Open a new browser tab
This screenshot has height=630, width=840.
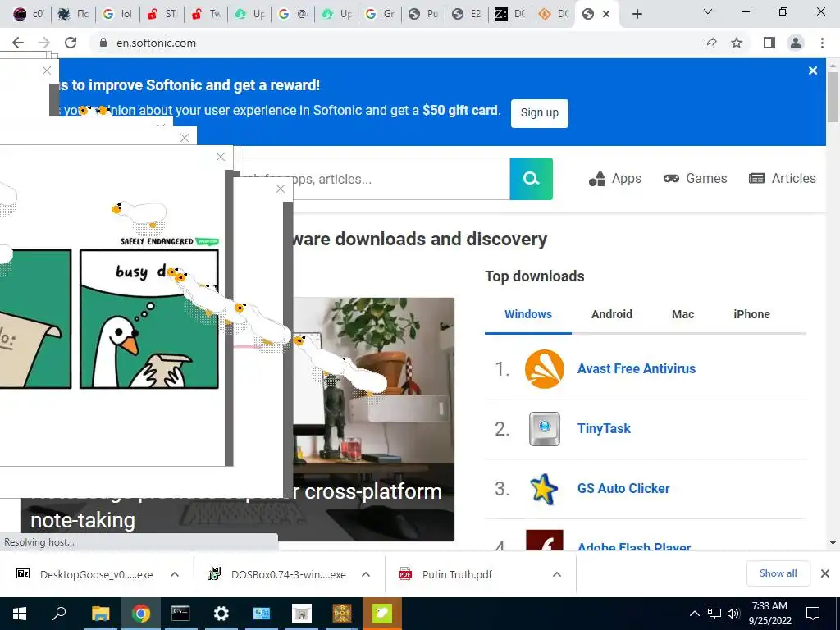coord(637,14)
